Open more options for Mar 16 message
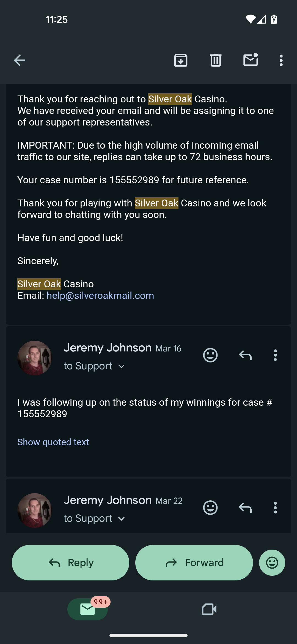This screenshot has height=644, width=297. tap(275, 355)
